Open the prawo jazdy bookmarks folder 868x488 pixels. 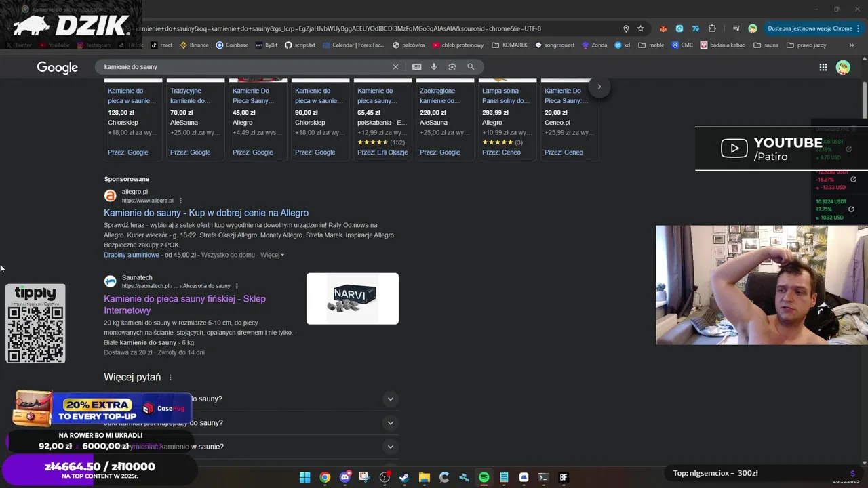pyautogui.click(x=806, y=45)
